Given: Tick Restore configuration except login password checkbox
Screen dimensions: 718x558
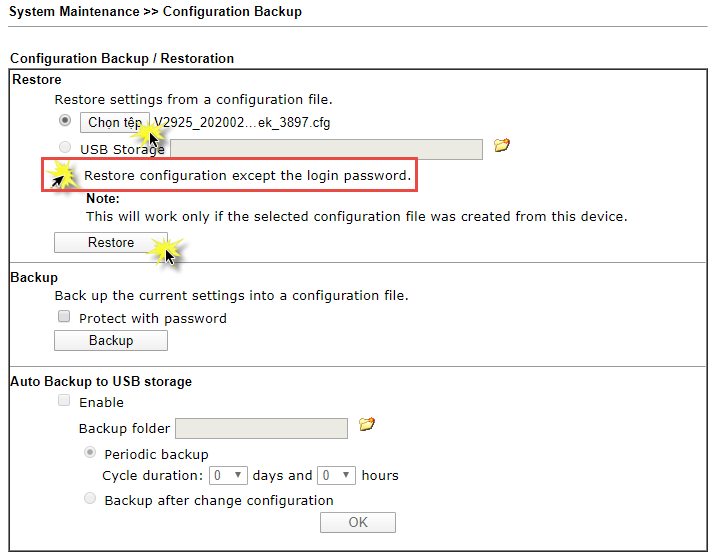Looking at the screenshot, I should click(64, 174).
